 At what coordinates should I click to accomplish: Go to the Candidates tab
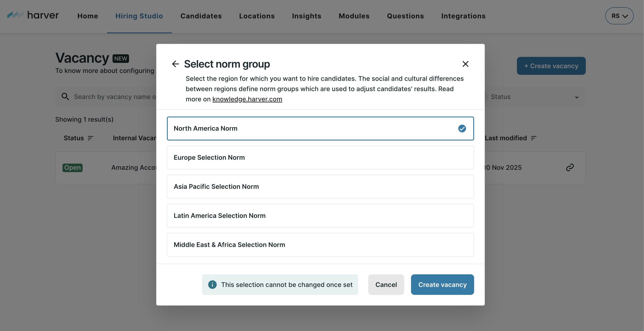click(x=201, y=16)
